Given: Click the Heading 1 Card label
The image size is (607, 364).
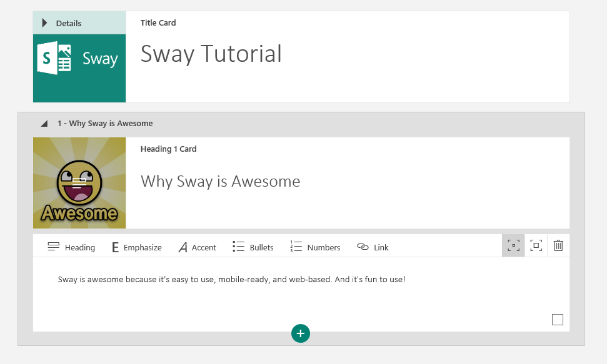Looking at the screenshot, I should click(x=168, y=149).
